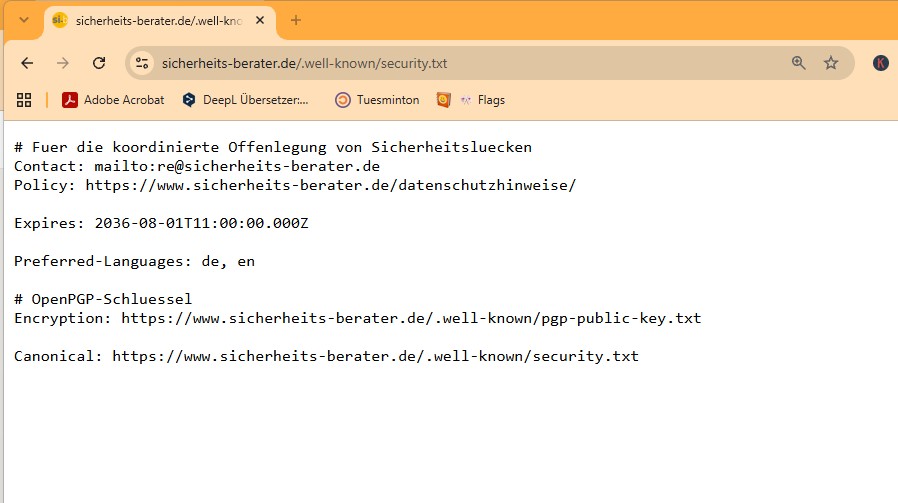The height and width of the screenshot is (503, 898).
Task: Go forward with the arrow button
Action: click(62, 63)
